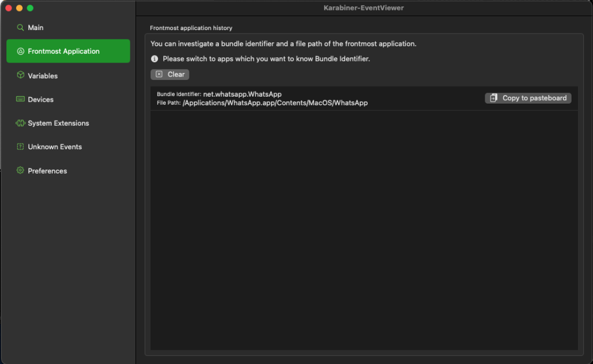Close the Karabiner-EventViewer window
Screen dimensions: 593x364
tap(8, 8)
